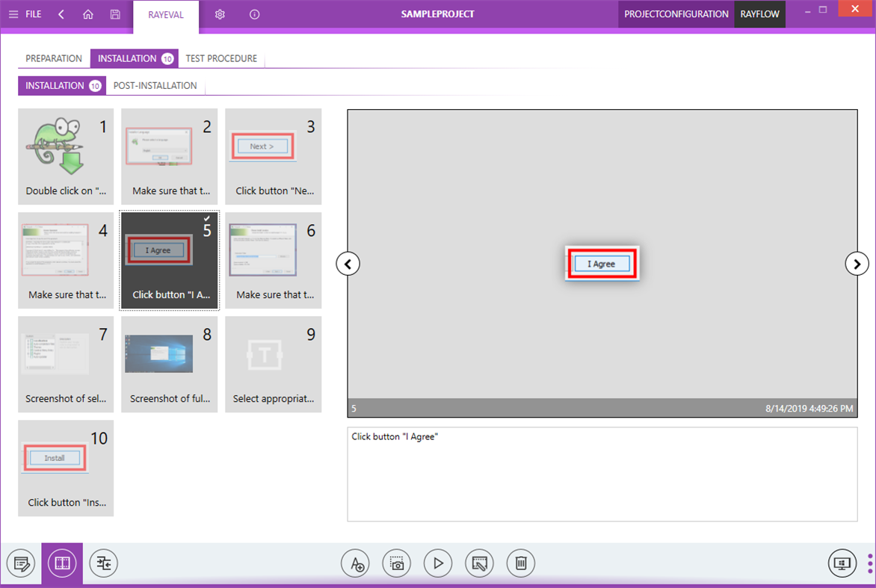The image size is (876, 588).
Task: Open the PROJECTCONFIGURATION view
Action: pos(676,13)
